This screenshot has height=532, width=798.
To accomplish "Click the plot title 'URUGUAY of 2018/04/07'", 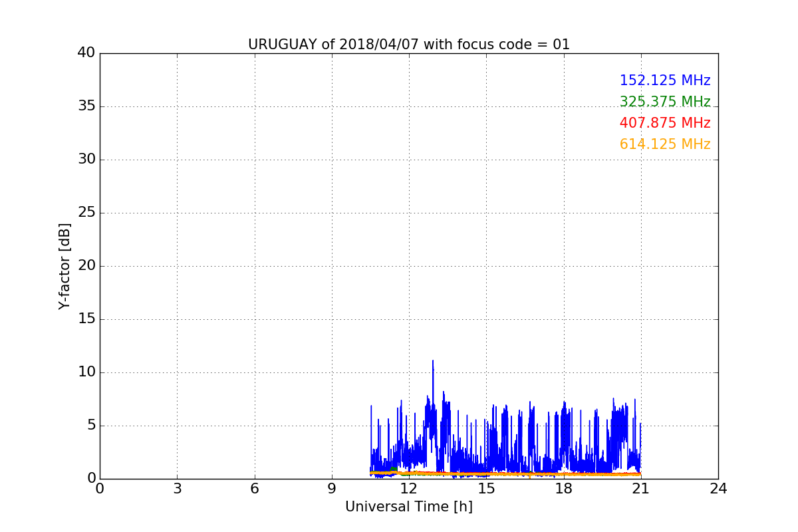I will click(333, 45).
